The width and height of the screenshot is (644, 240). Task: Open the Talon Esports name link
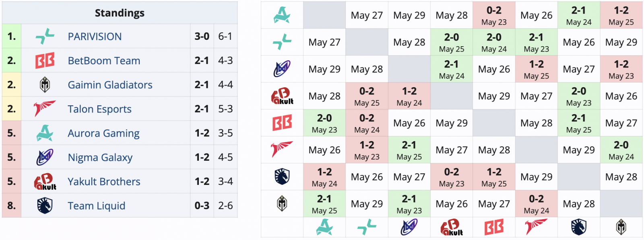(x=99, y=109)
